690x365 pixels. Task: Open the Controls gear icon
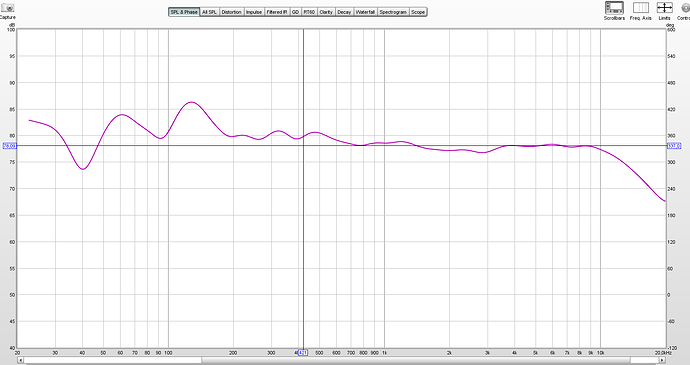click(x=685, y=7)
